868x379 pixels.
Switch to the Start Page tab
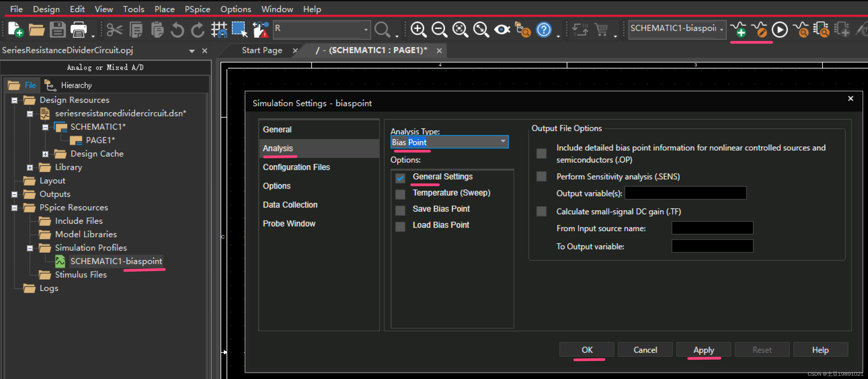262,50
